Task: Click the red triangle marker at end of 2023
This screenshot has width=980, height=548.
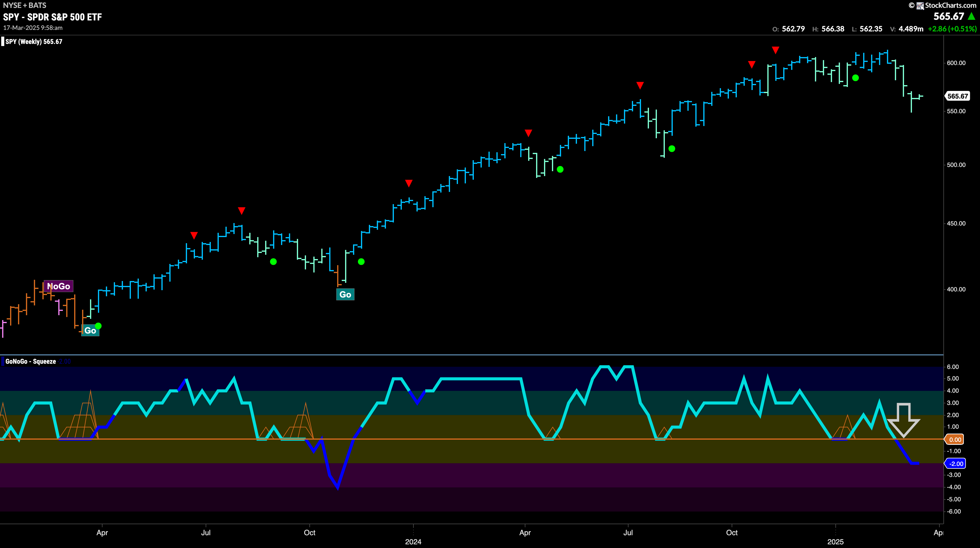Action: click(409, 183)
